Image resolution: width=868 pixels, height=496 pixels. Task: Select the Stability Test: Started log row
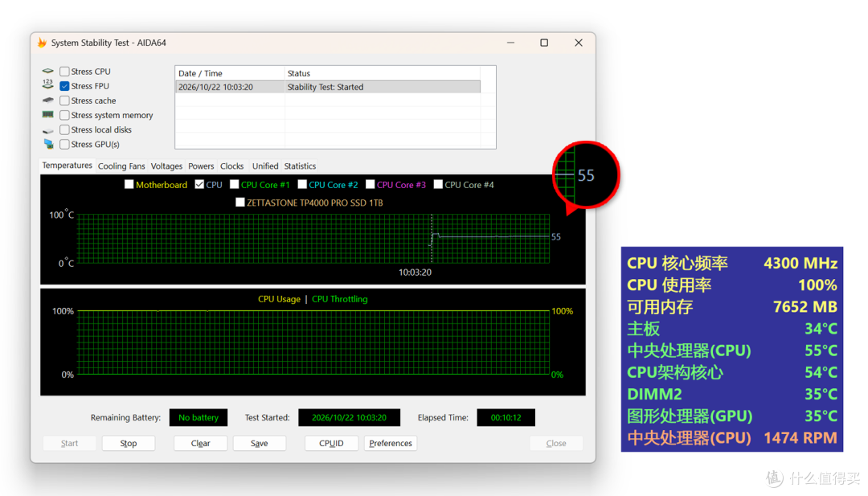[x=328, y=87]
